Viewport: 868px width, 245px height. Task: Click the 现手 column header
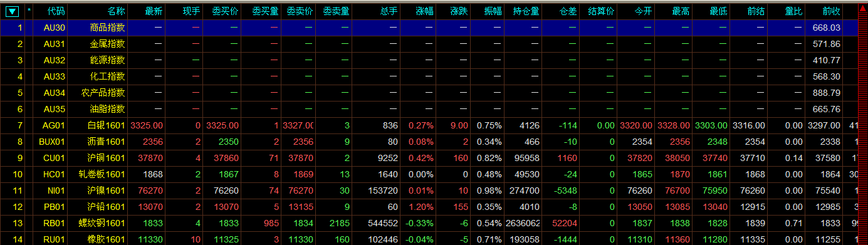(191, 11)
